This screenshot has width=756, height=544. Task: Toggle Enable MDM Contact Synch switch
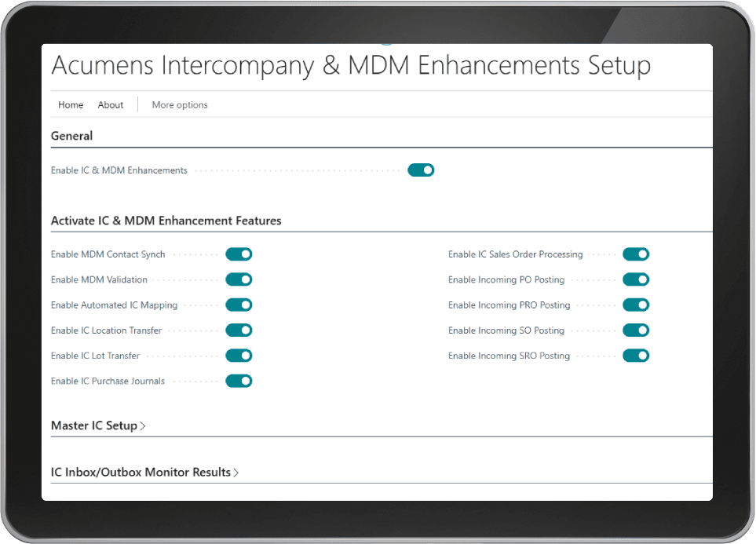239,254
